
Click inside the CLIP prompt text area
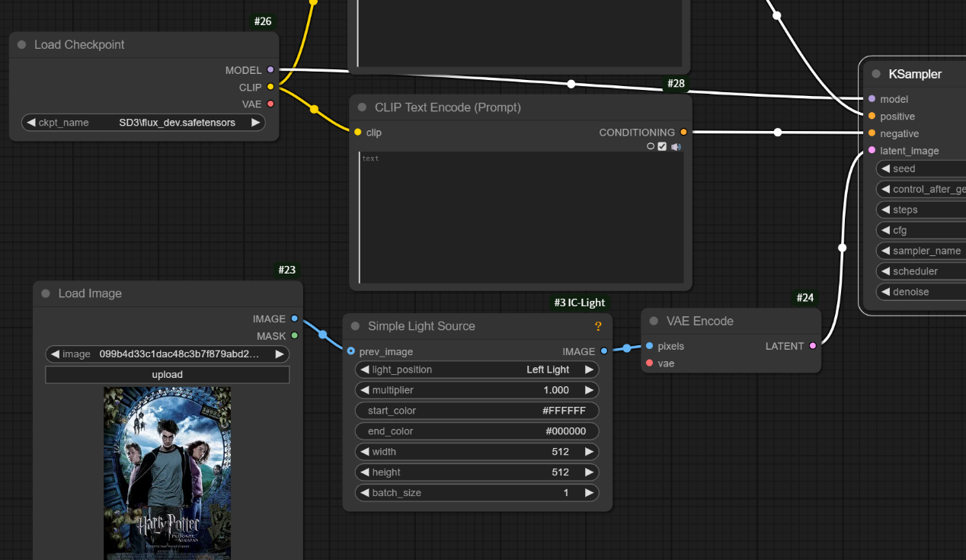pos(520,217)
